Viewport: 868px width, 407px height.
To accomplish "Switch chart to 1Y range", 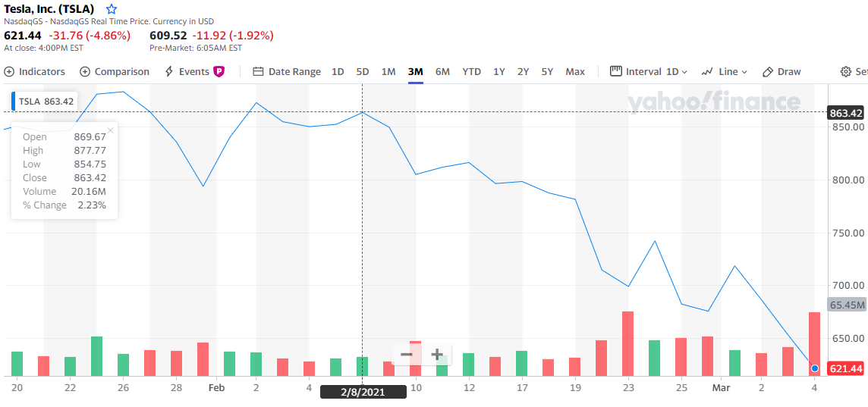I will 498,71.
